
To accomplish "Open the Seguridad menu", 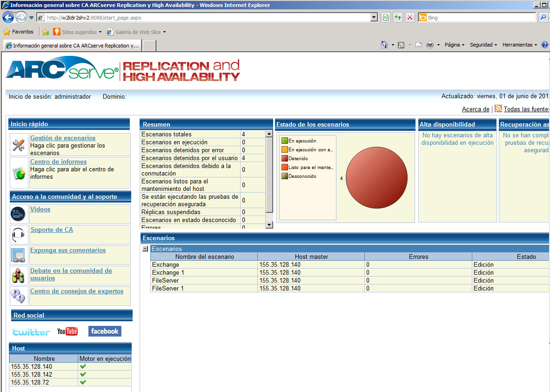I will 483,45.
